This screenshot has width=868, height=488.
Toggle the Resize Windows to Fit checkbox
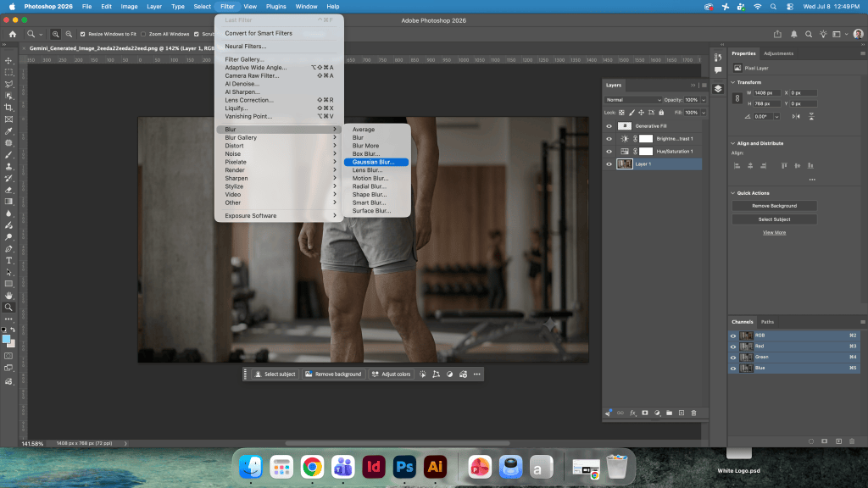pyautogui.click(x=82, y=34)
